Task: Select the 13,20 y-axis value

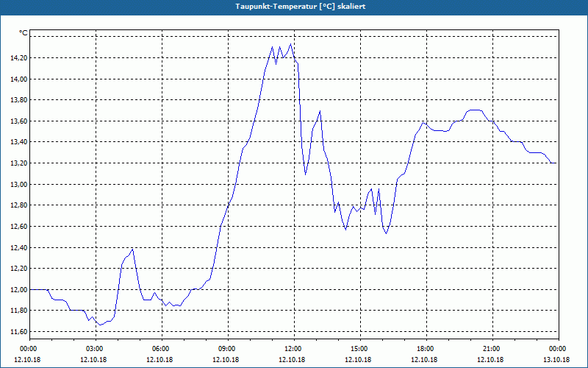Action: 19,163
